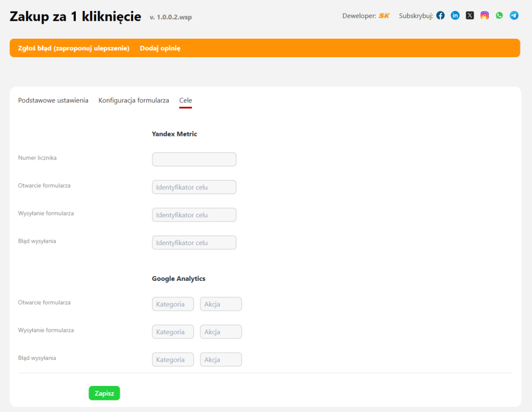Select the Cele tab
The height and width of the screenshot is (412, 532).
[x=185, y=100]
